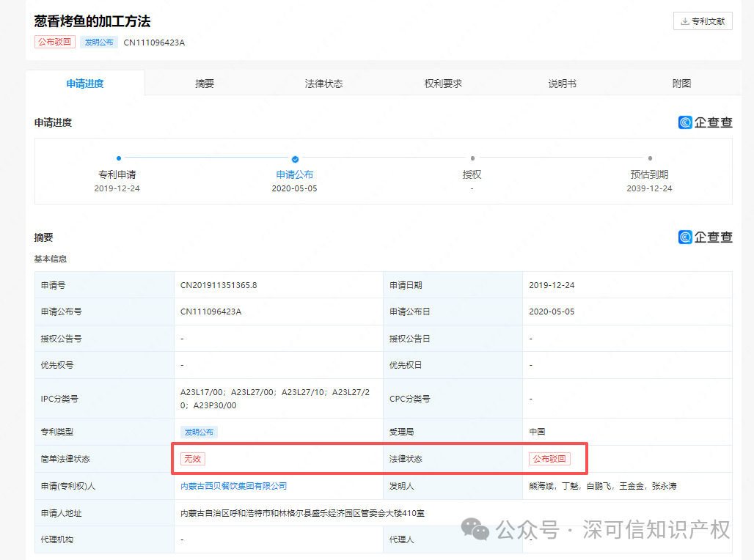Click the 预估到期 timeline dot
This screenshot has width=754, height=560.
650,158
